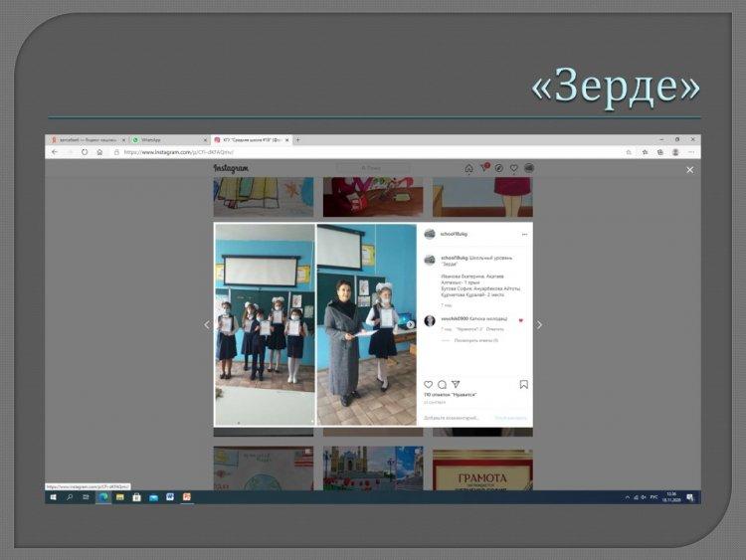This screenshot has width=746, height=560.
Task: Click the Instagram search box
Action: click(373, 168)
